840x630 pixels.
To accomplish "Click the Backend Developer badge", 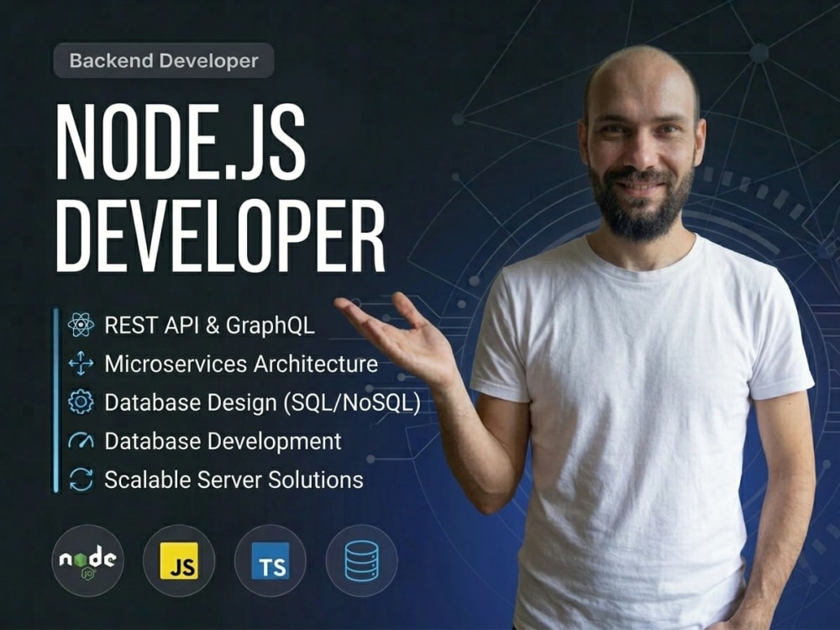I will [x=164, y=60].
